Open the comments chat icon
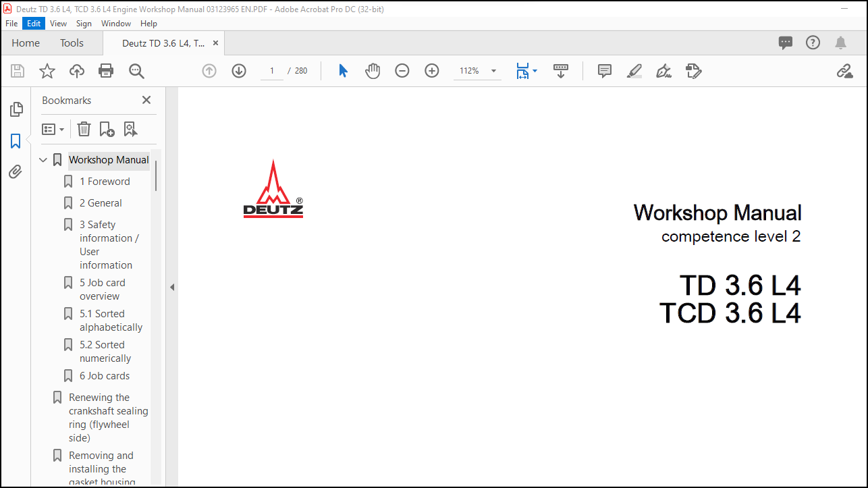The height and width of the screenshot is (488, 868). [x=786, y=43]
